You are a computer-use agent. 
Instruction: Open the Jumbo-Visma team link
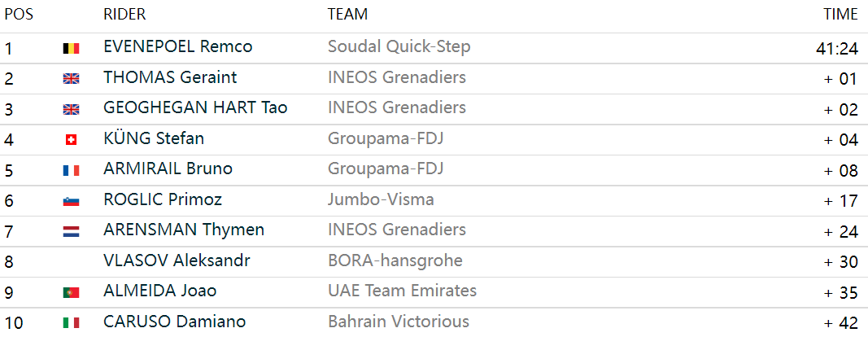point(381,199)
